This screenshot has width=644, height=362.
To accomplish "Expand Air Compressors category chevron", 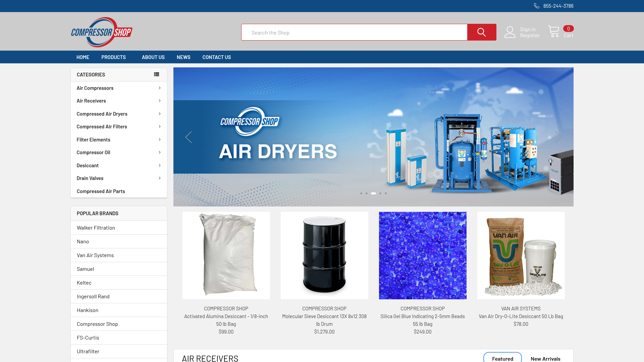I will click(x=160, y=88).
